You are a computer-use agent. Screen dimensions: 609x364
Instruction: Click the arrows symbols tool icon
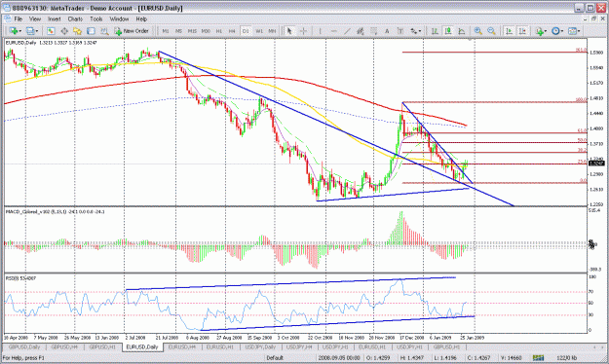click(413, 31)
